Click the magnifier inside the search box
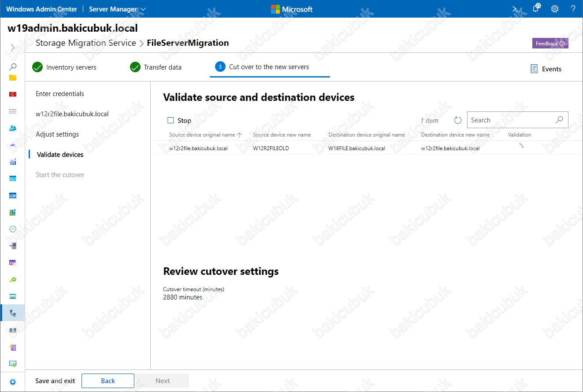The image size is (583, 392). (559, 120)
